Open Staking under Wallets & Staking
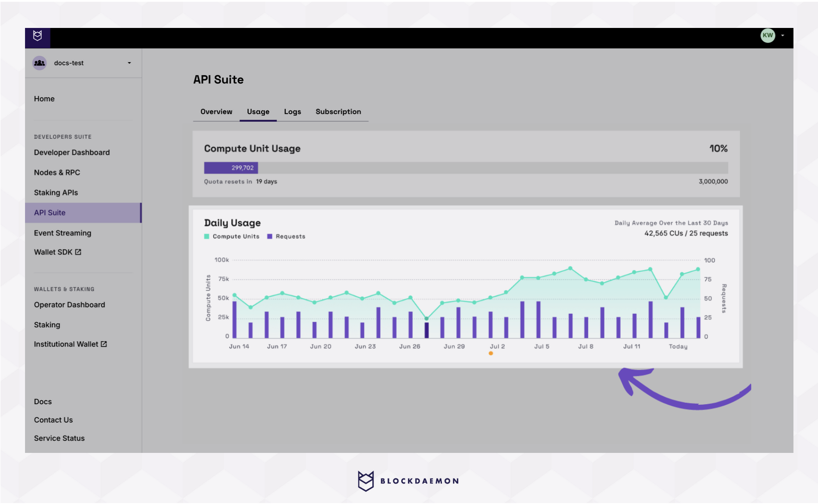The image size is (818, 504). point(47,325)
